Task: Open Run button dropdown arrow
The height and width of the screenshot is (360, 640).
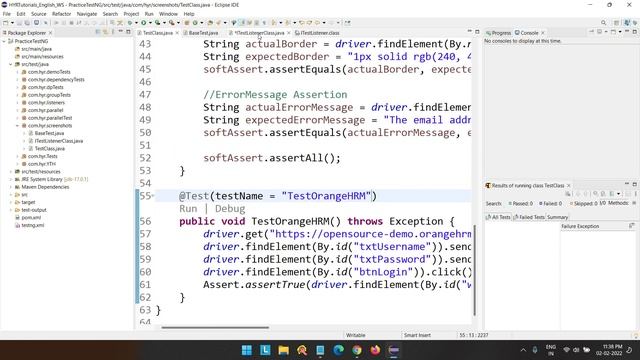Action: [150, 23]
